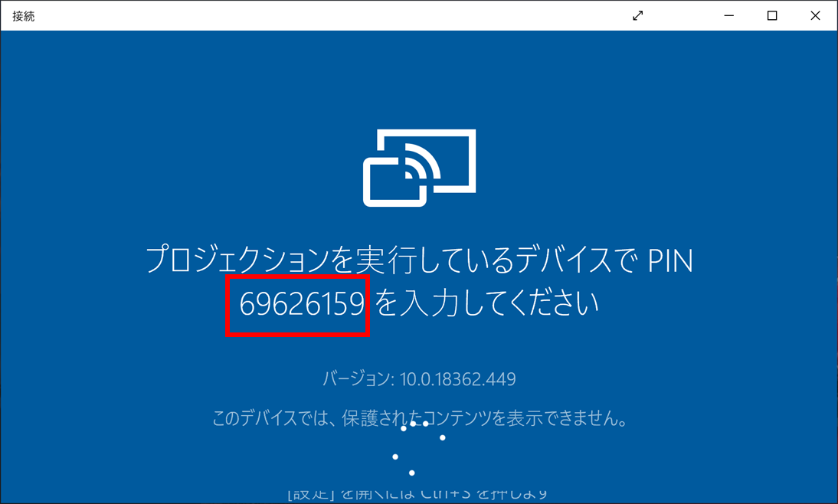Minimize the 接続 window
The height and width of the screenshot is (504, 838).
pos(729,16)
